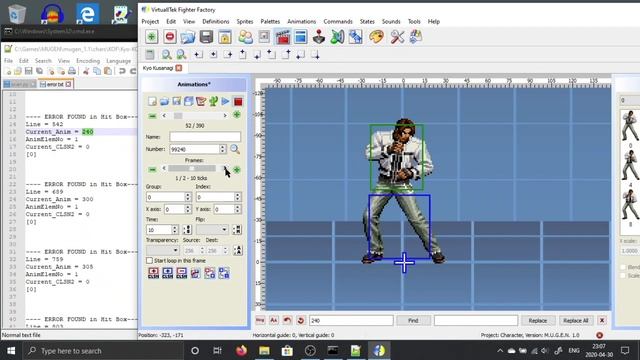This screenshot has width=640, height=360.
Task: Open File Explorer from the taskbar
Action: pos(264,351)
